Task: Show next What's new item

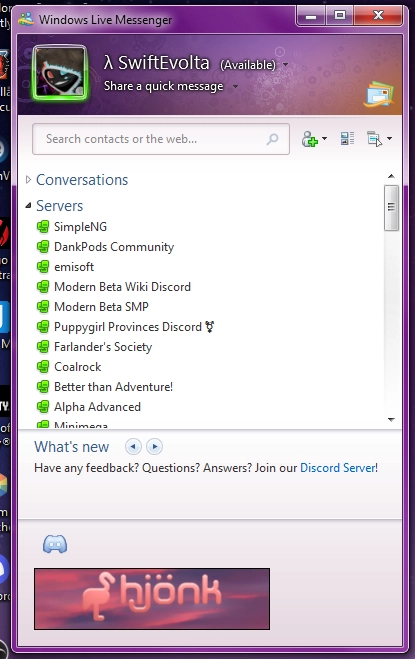Action: tap(154, 446)
